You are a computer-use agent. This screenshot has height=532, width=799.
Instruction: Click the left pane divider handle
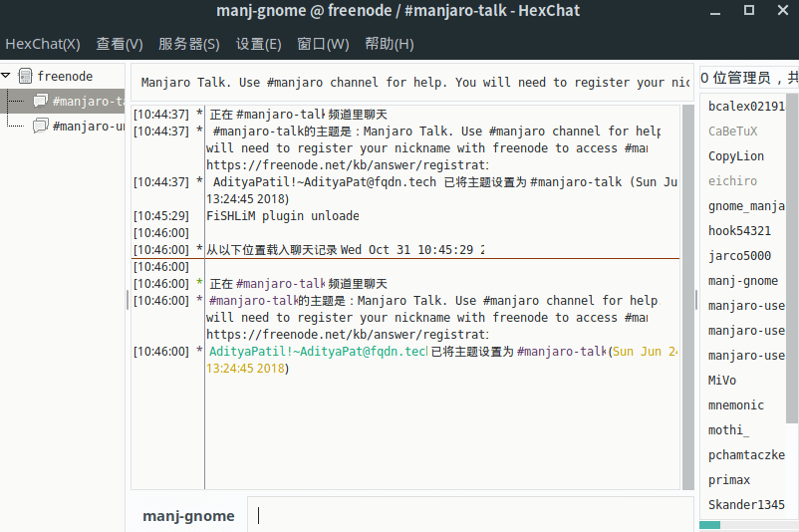[x=128, y=300]
